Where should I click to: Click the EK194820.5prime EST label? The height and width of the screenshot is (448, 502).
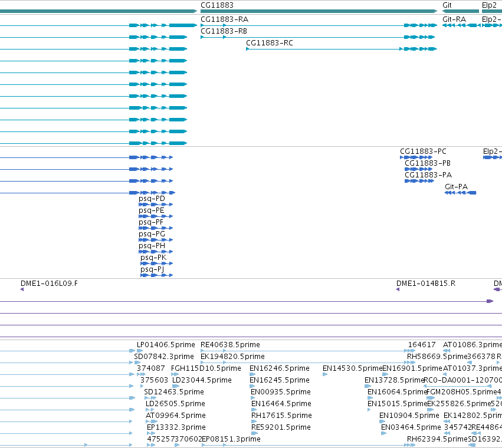pyautogui.click(x=232, y=357)
